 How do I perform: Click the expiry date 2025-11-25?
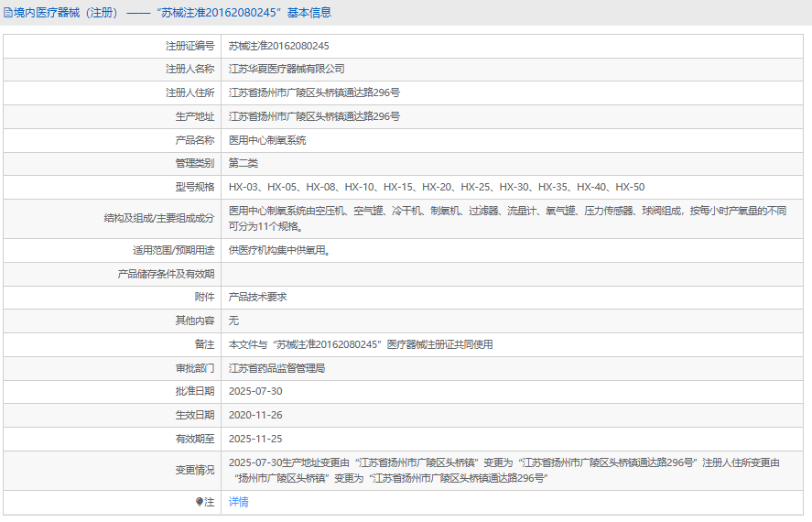255,439
